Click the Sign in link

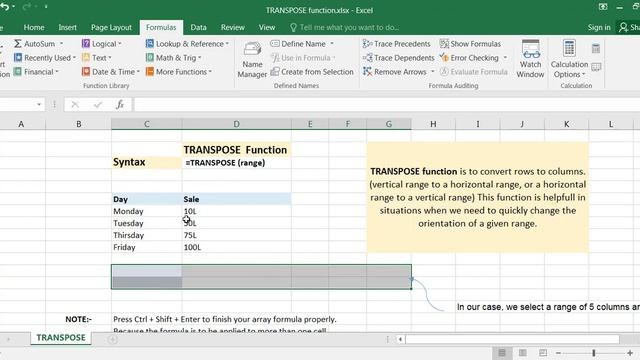pyautogui.click(x=599, y=27)
